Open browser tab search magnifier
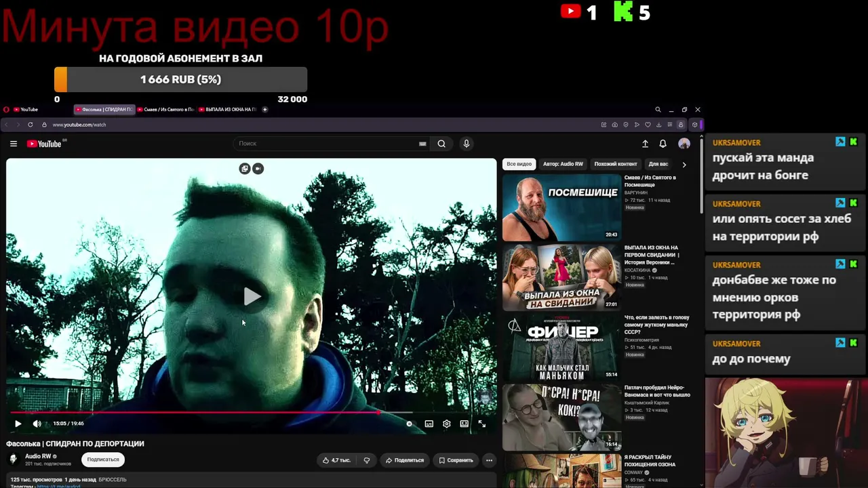The image size is (868, 488). tap(658, 109)
